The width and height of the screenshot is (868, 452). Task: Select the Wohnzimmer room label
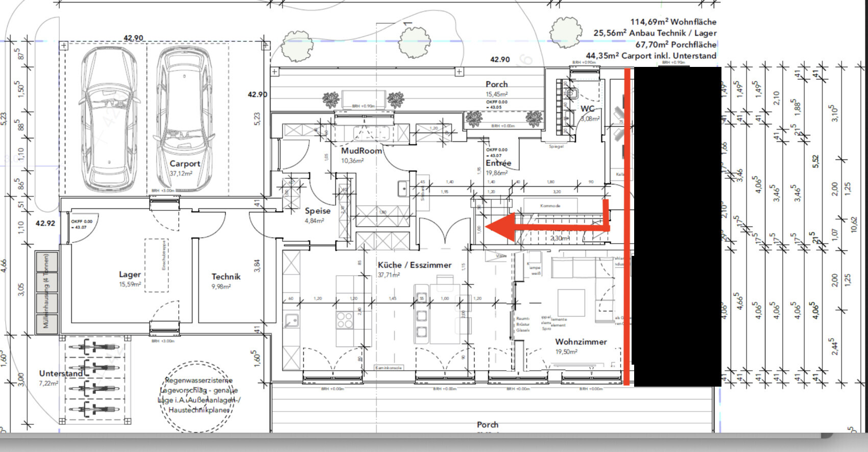581,342
